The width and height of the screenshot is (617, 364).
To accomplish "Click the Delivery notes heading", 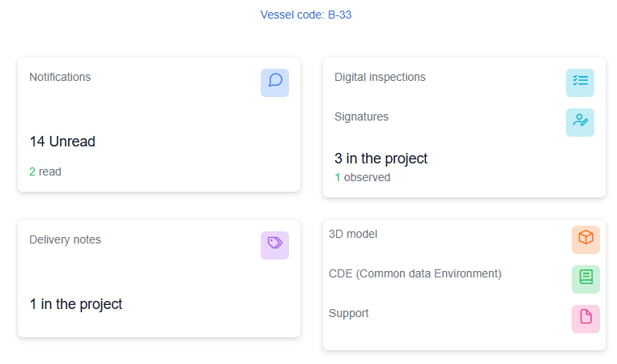I will tap(65, 239).
